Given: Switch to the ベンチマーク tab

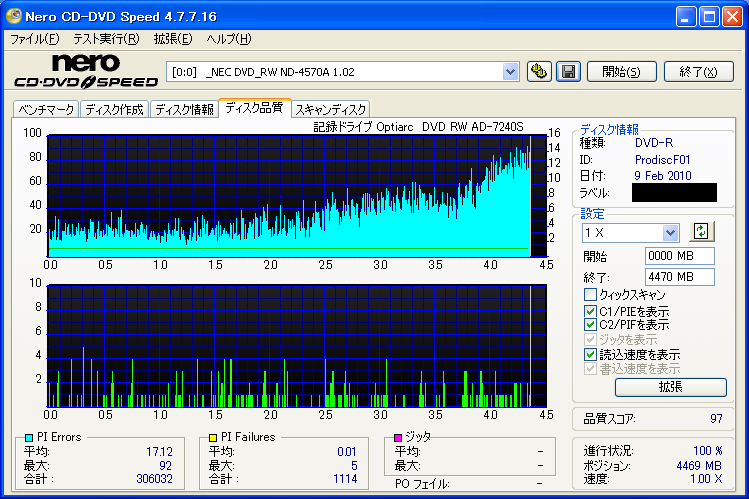Looking at the screenshot, I should pos(46,109).
